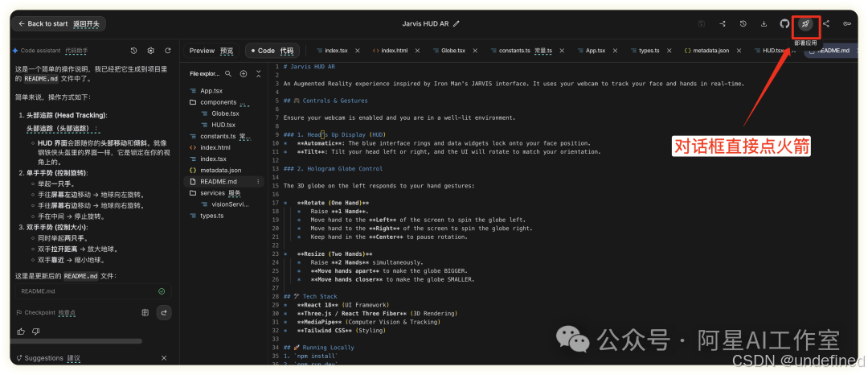Image resolution: width=868 pixels, height=375 pixels.
Task: Show chat history in Code assistant header
Action: 133,51
